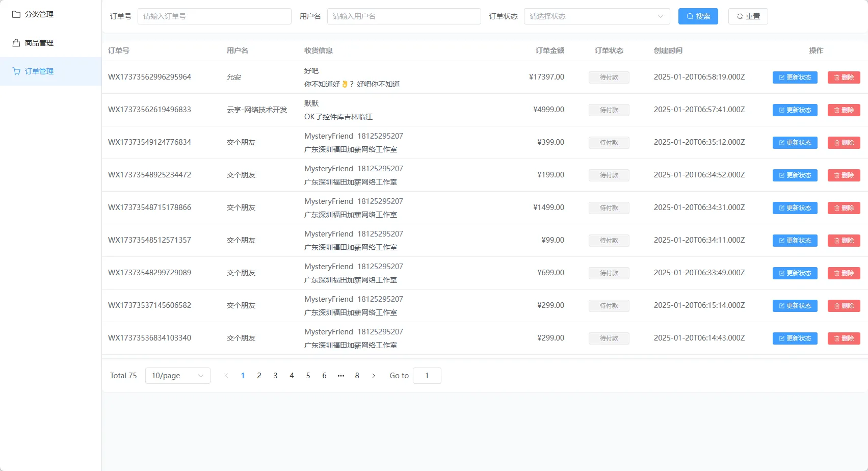The width and height of the screenshot is (868, 471).
Task: Open the 10/page page size selector
Action: coord(177,376)
